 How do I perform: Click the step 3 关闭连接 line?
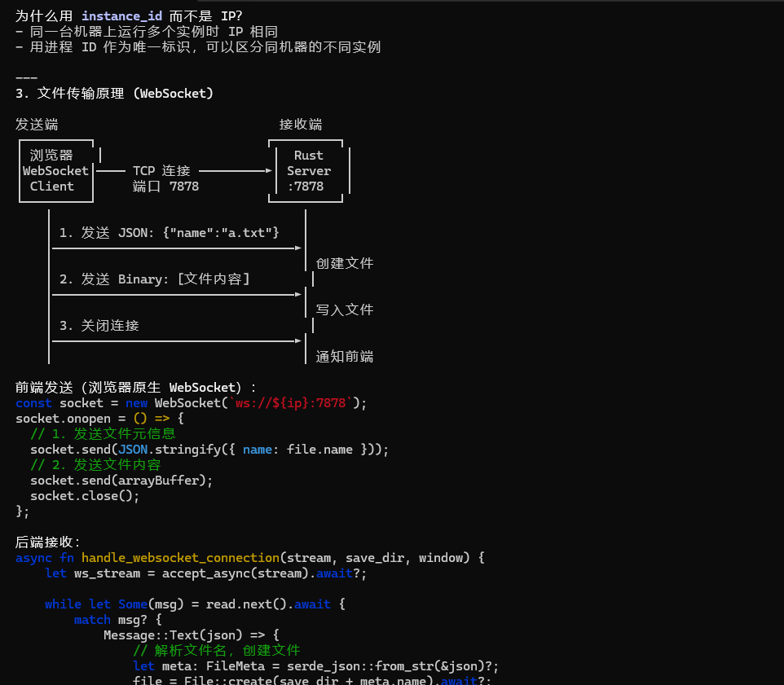[x=99, y=326]
